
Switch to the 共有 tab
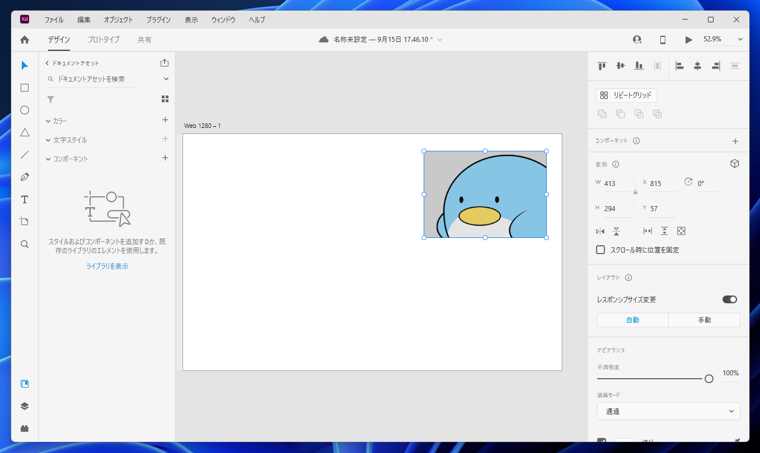coord(144,40)
